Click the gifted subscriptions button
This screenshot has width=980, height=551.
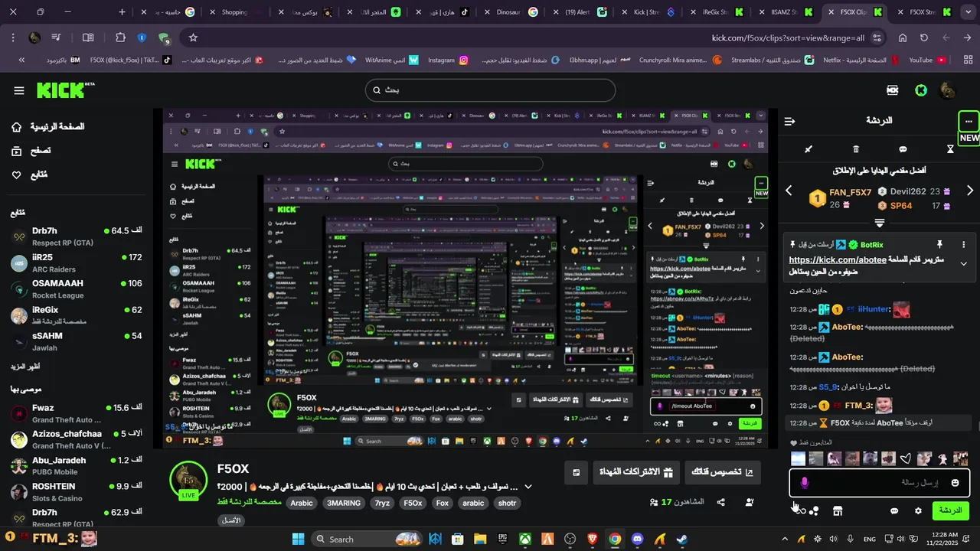(635, 472)
